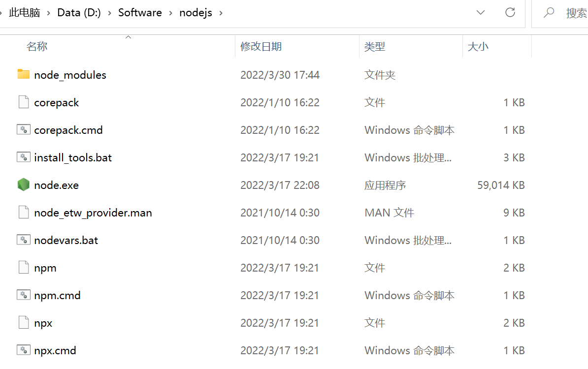The image size is (588, 369).
Task: Select npx file name text
Action: [43, 323]
